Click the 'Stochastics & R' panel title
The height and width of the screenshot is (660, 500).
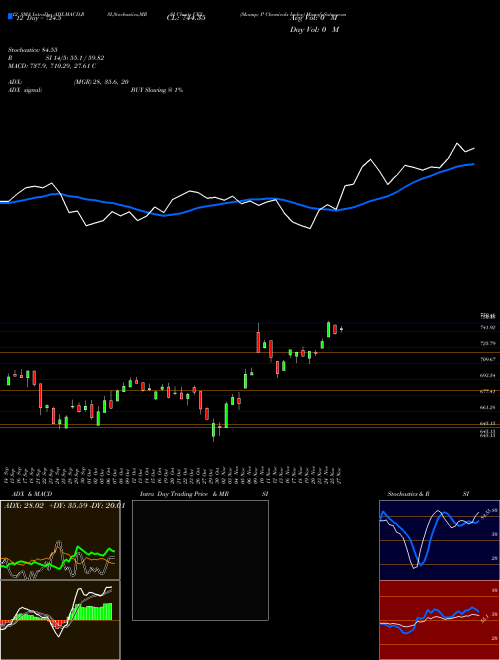408,494
